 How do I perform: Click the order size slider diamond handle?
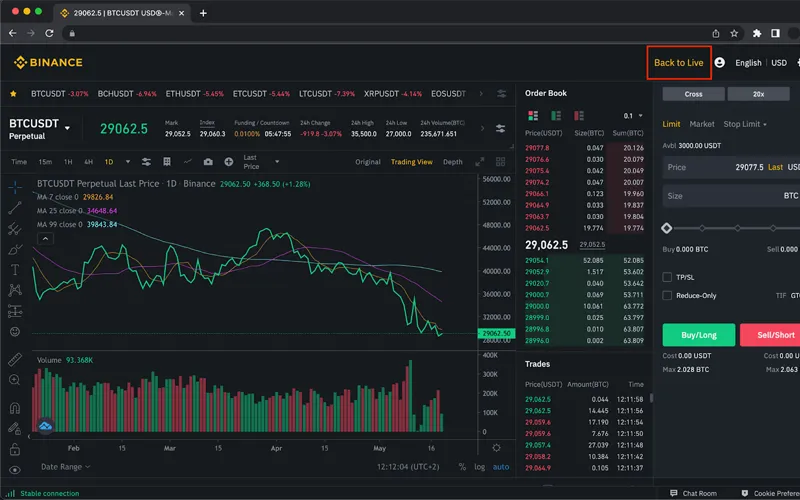point(666,228)
